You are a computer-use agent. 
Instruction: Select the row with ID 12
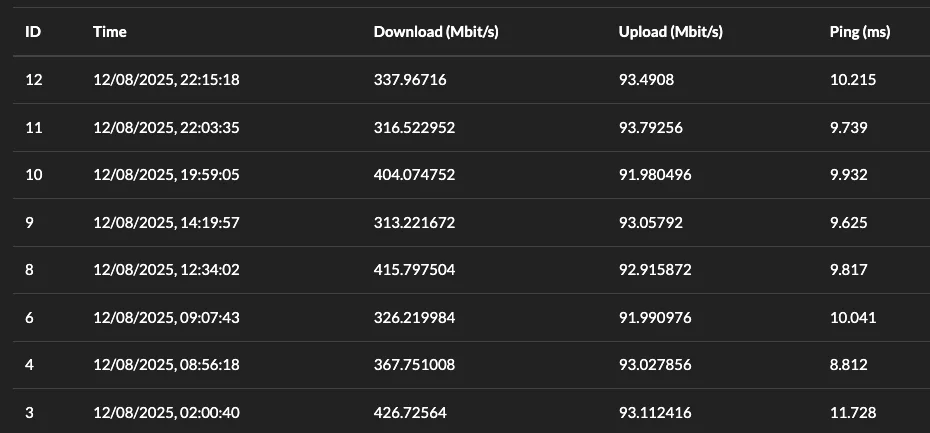pos(472,80)
